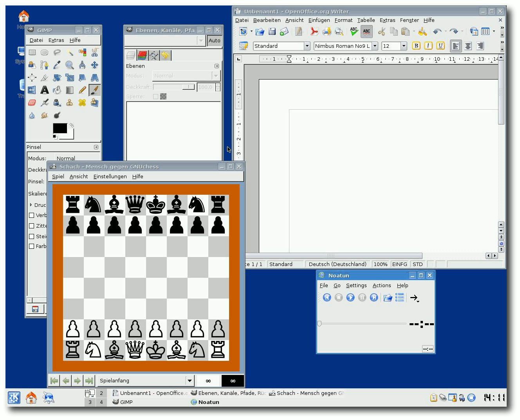Click 'Auto' button in layers dialog
Viewport: 520px width, 420px height.
point(214,40)
